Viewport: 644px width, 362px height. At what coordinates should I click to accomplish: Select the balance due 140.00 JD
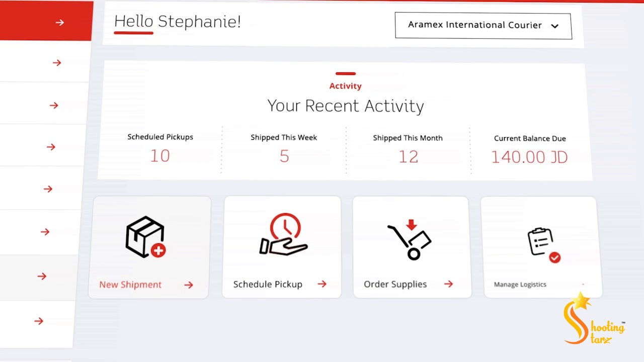[x=529, y=157]
